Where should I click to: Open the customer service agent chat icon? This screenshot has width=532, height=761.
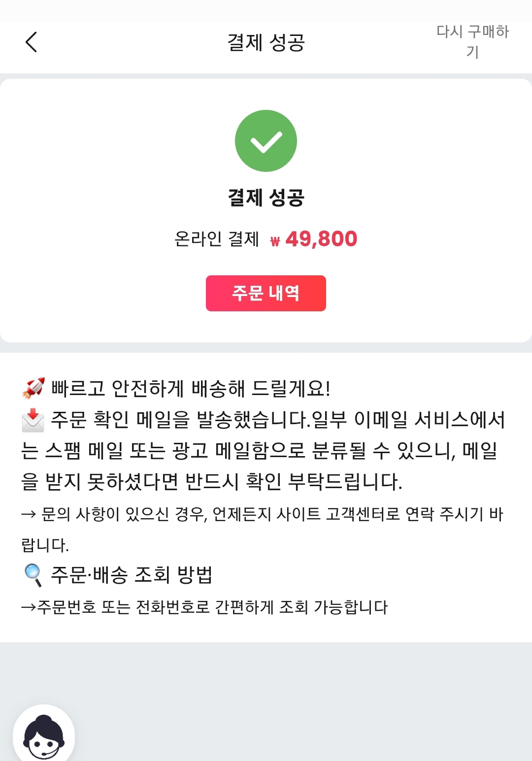44,735
